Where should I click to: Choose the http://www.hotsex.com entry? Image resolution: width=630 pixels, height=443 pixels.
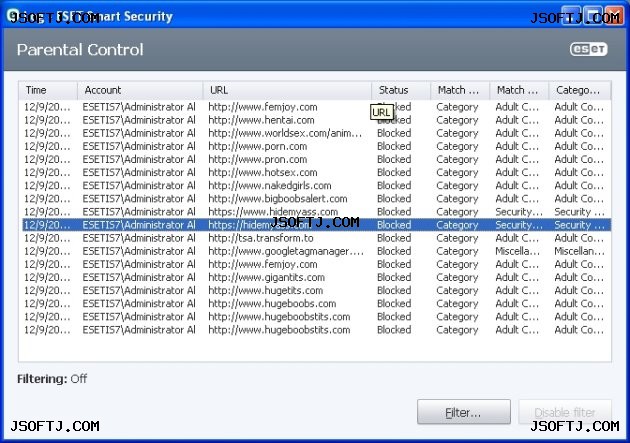(317, 173)
